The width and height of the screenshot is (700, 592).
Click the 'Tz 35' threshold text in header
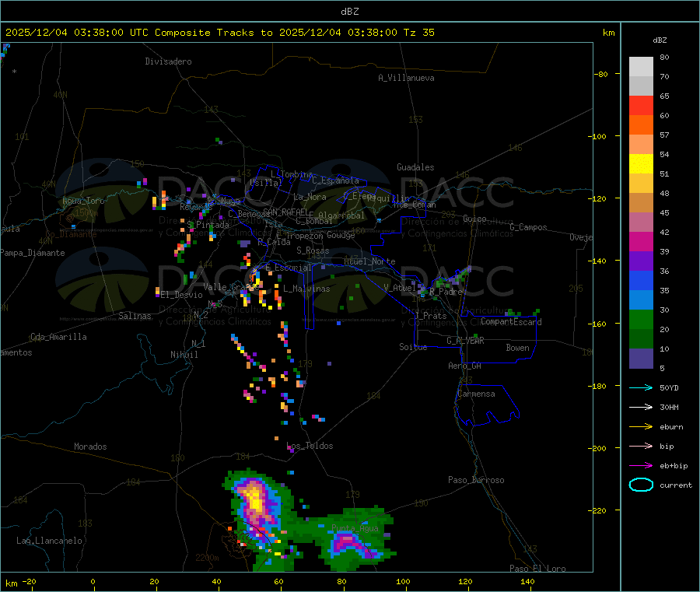tap(418, 33)
